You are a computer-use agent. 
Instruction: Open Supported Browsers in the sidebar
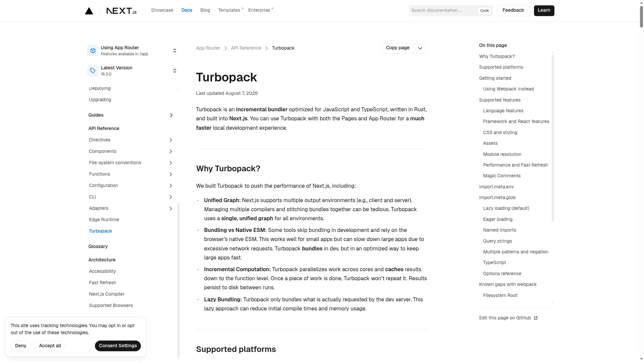click(111, 306)
